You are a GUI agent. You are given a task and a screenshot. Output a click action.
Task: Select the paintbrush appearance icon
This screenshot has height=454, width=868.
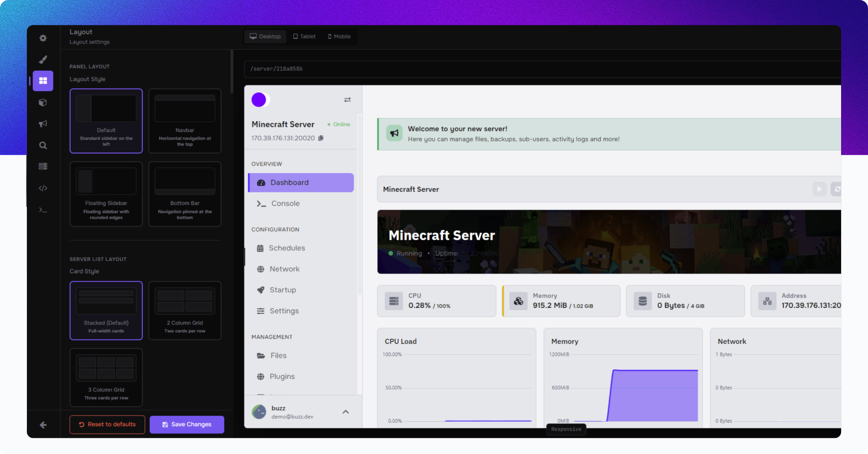43,60
